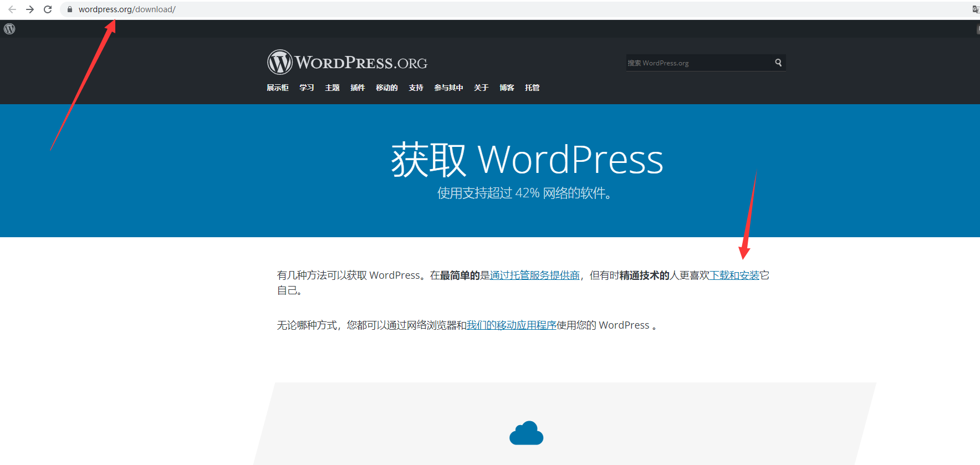This screenshot has width=980, height=465.
Task: Click the search magnifier icon
Action: [778, 63]
